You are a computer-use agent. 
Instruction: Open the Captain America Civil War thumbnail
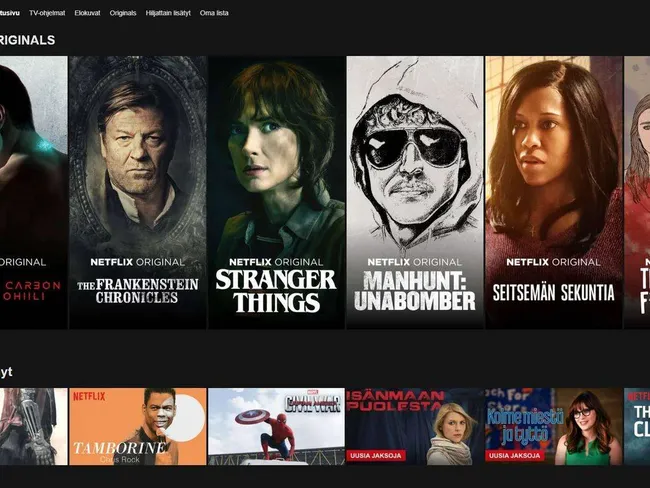coord(276,426)
